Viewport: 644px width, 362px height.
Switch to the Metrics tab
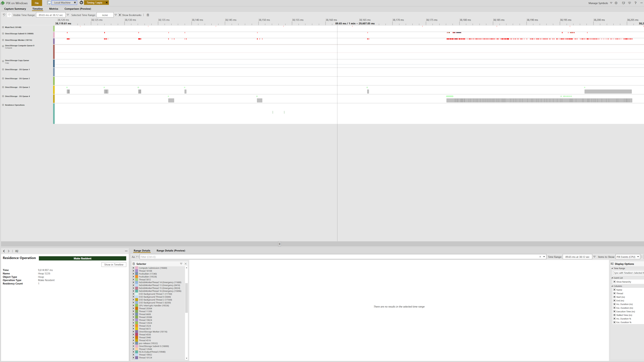53,9
